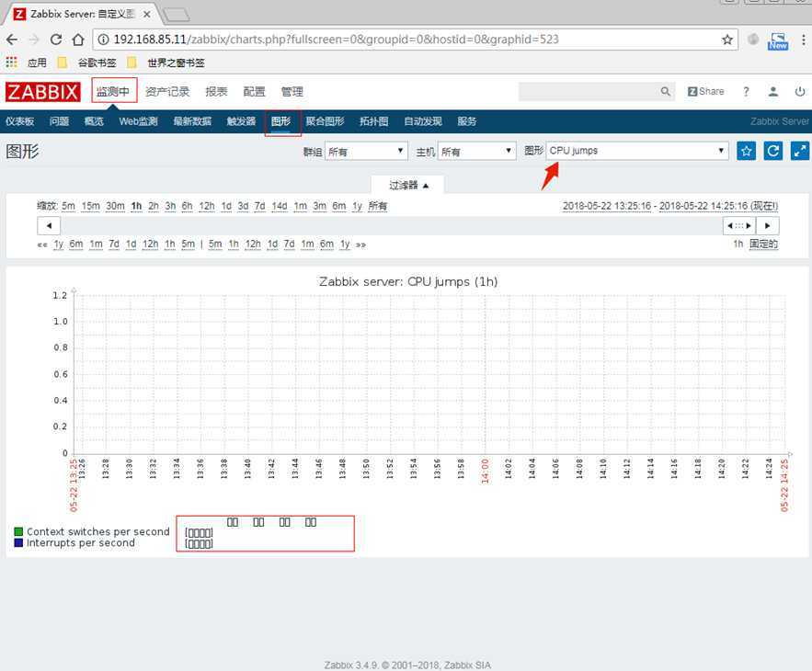Screen dimensions: 812x671
Task: Open the 概览 submenu
Action: tap(94, 121)
